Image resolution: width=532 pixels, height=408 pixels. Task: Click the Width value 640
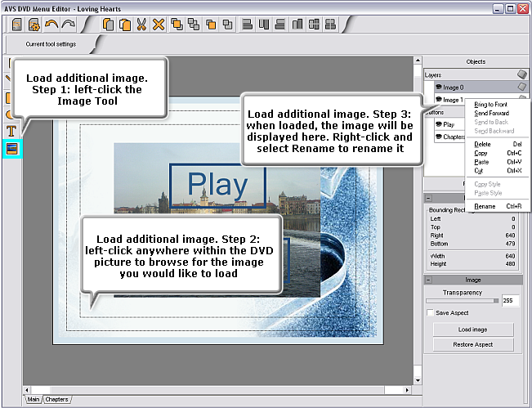(510, 256)
